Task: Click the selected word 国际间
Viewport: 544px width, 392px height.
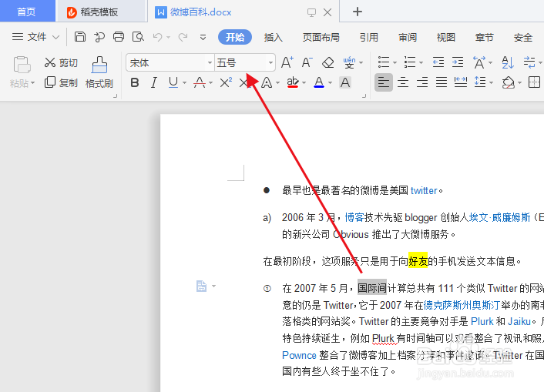Action: coord(372,288)
